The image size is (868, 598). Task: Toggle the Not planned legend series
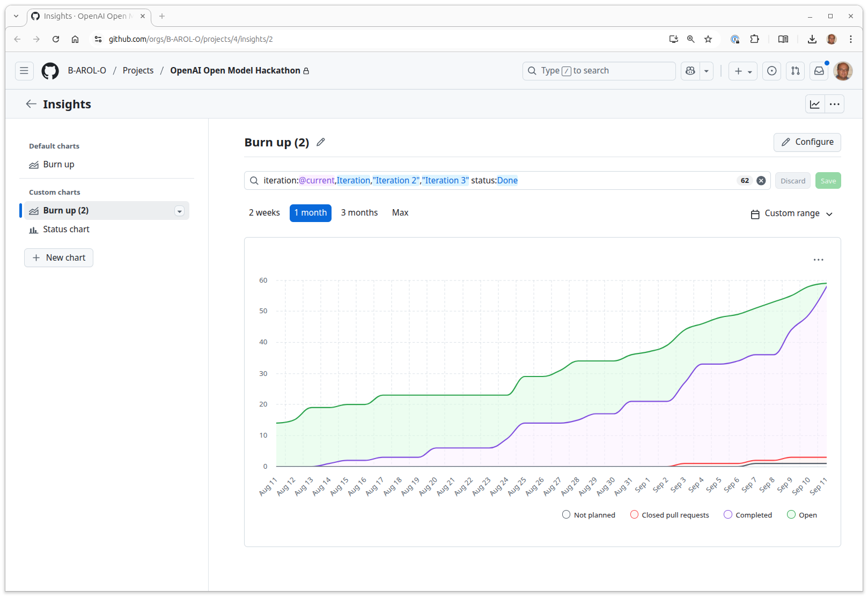[589, 515]
